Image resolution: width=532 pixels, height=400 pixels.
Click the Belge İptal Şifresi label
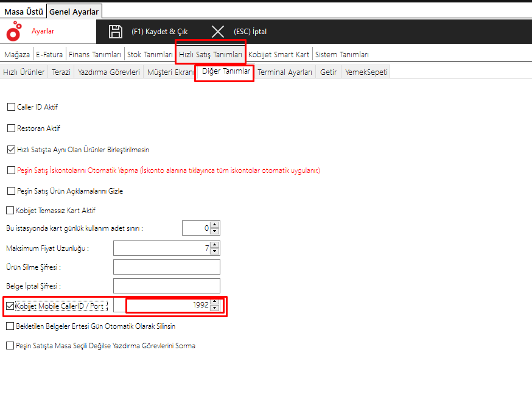pos(33,286)
